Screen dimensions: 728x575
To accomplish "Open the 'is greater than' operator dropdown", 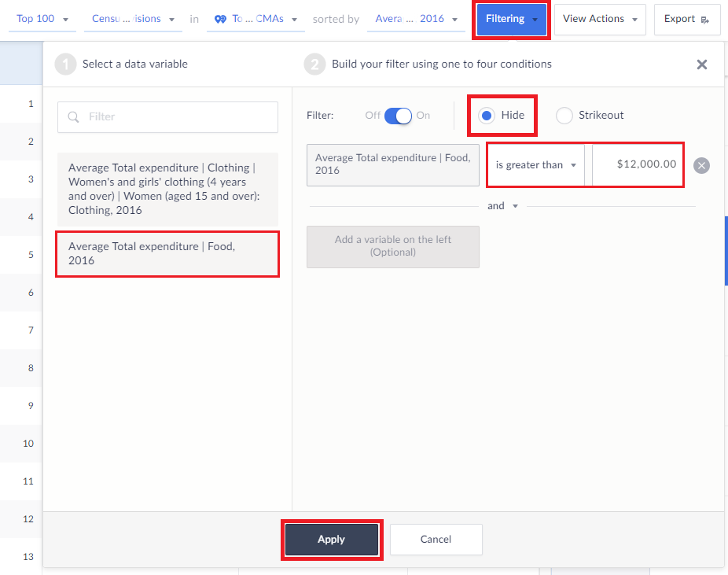I will 535,165.
